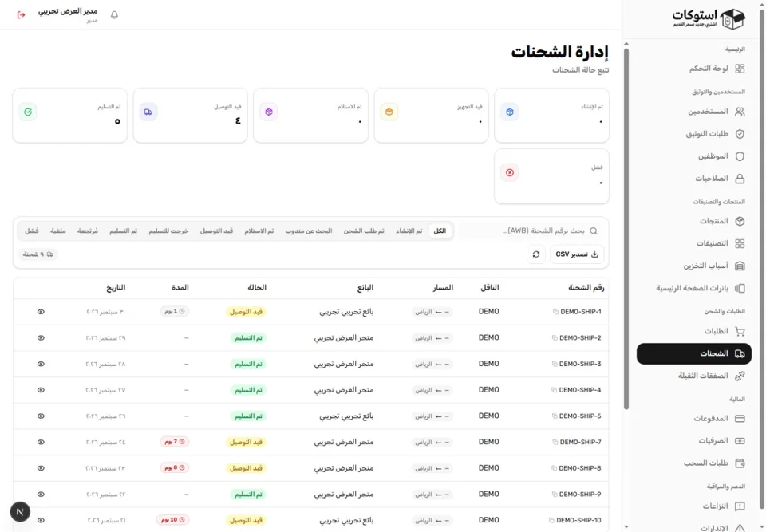Screen dimensions: 766x532
Task: View DEMO-SHIP-7 details eye icon
Action: coord(41,442)
